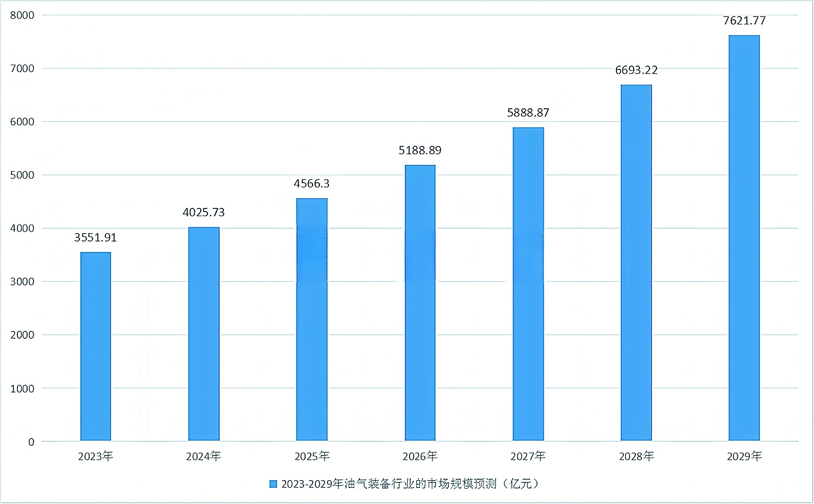Select data label 5888.87
The width and height of the screenshot is (814, 504).
[x=528, y=113]
